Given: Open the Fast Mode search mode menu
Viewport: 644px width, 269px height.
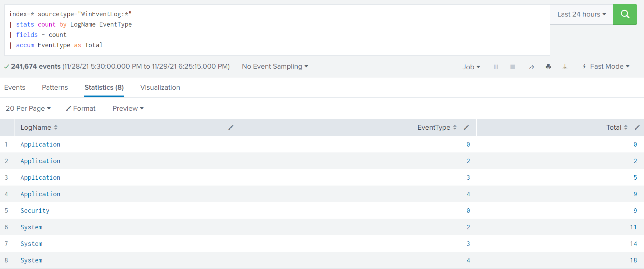Looking at the screenshot, I should [x=606, y=67].
